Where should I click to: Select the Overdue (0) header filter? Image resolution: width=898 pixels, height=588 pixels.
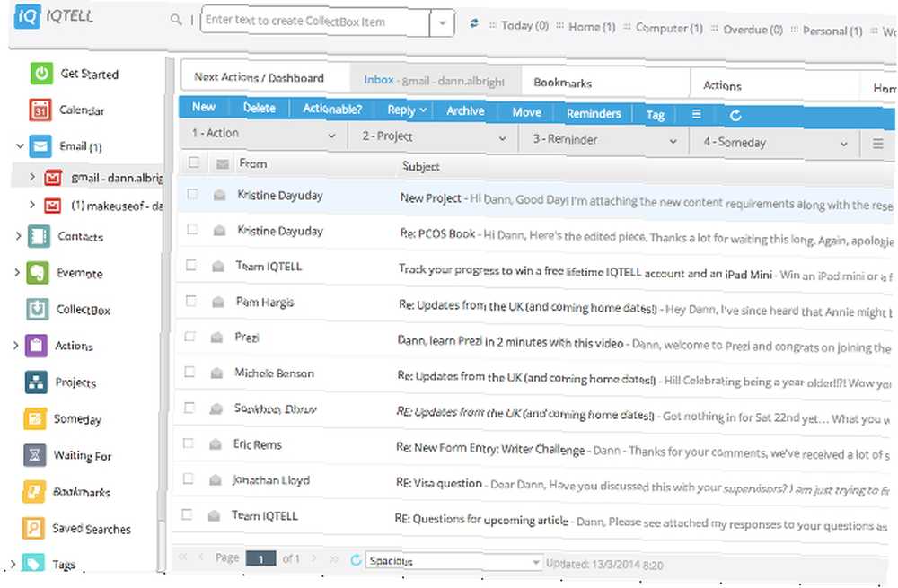pos(753,30)
